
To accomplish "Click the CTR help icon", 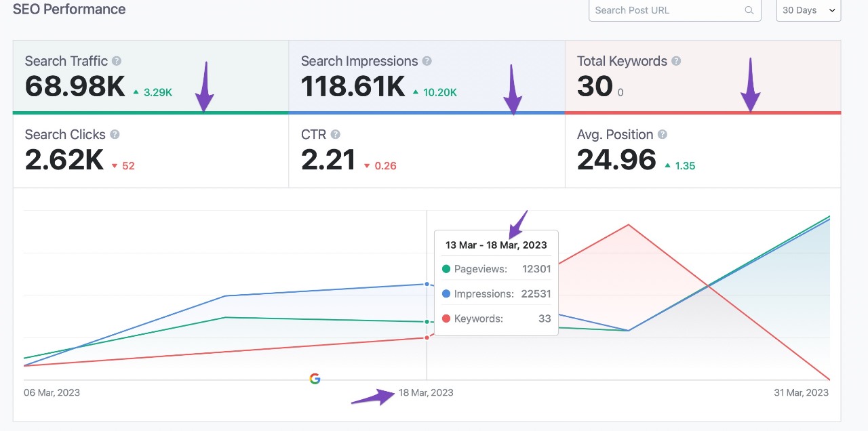I will (335, 134).
